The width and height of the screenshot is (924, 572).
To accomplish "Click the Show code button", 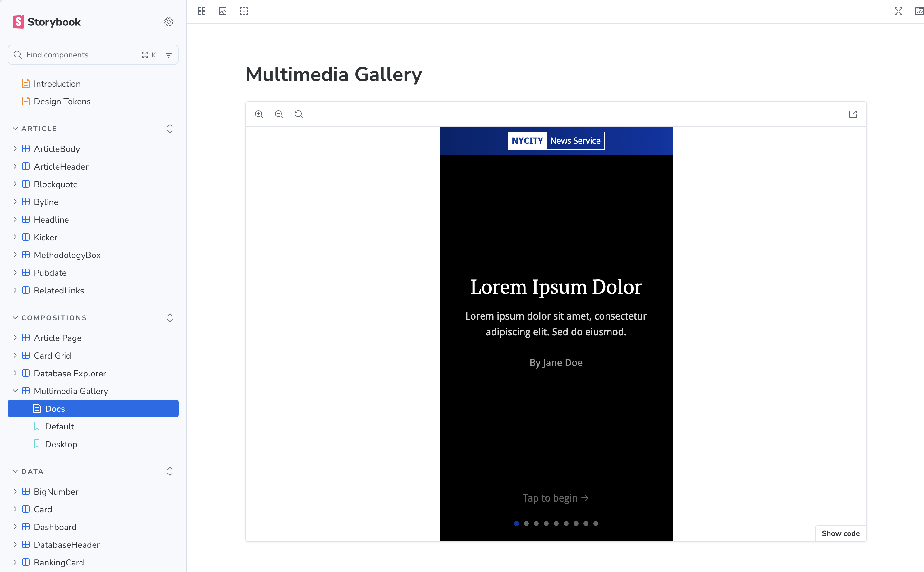I will [x=840, y=533].
